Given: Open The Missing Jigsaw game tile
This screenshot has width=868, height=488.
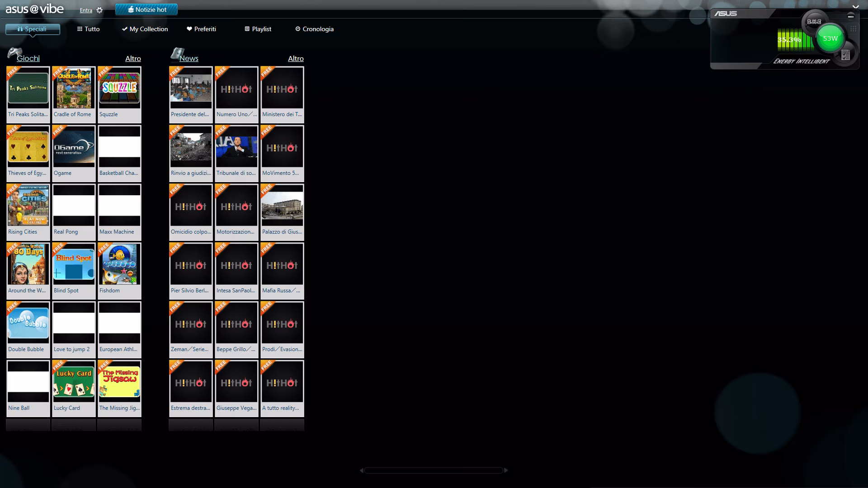Looking at the screenshot, I should coord(119,389).
